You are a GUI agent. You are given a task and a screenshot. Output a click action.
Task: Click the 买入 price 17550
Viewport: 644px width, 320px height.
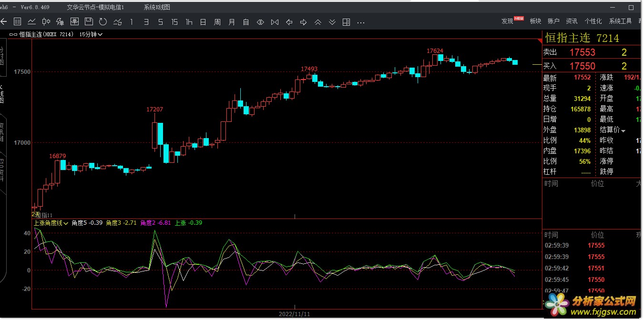583,66
